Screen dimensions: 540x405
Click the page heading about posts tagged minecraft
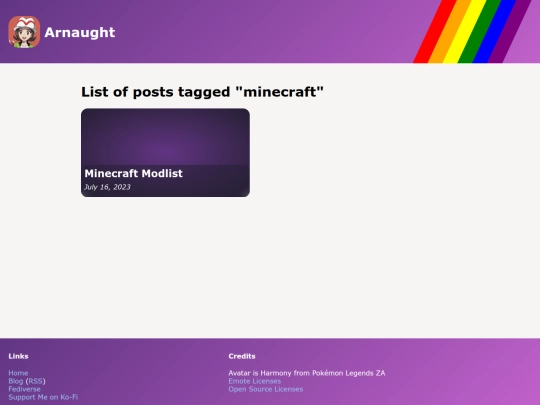tap(202, 92)
